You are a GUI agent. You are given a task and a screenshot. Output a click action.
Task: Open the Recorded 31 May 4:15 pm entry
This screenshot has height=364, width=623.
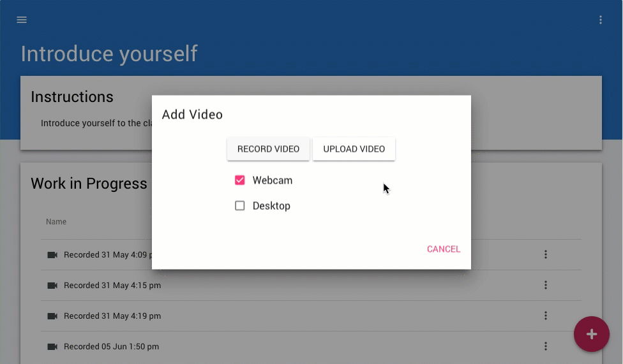pos(112,286)
